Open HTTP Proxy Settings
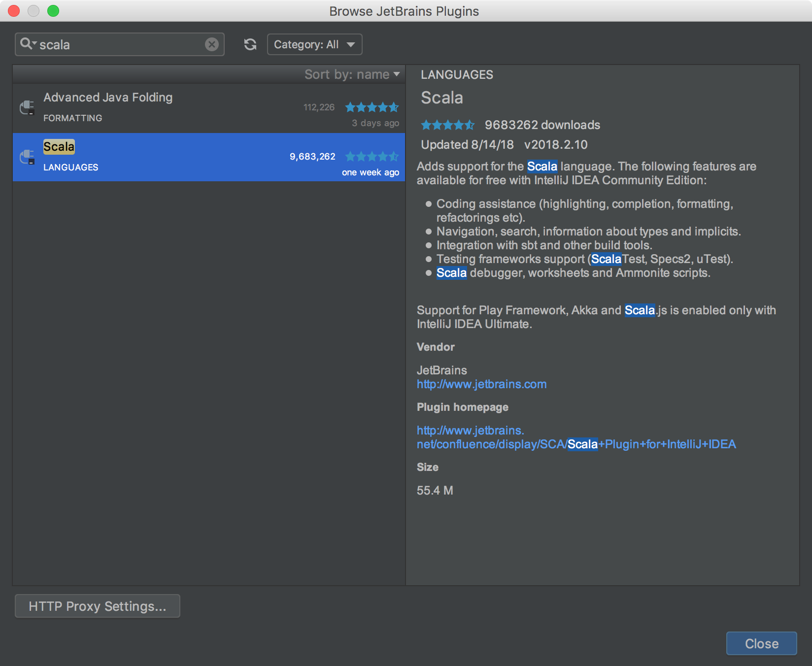 click(98, 606)
